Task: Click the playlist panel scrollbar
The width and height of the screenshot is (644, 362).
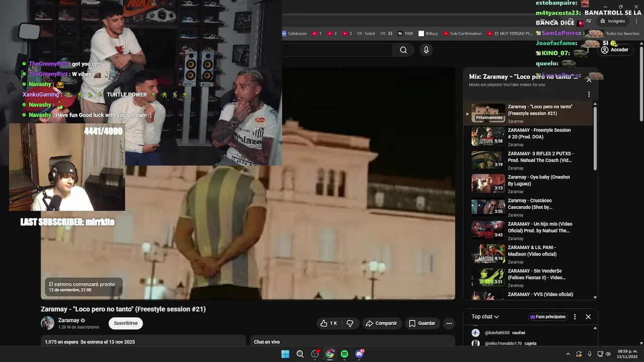Action: point(595,138)
